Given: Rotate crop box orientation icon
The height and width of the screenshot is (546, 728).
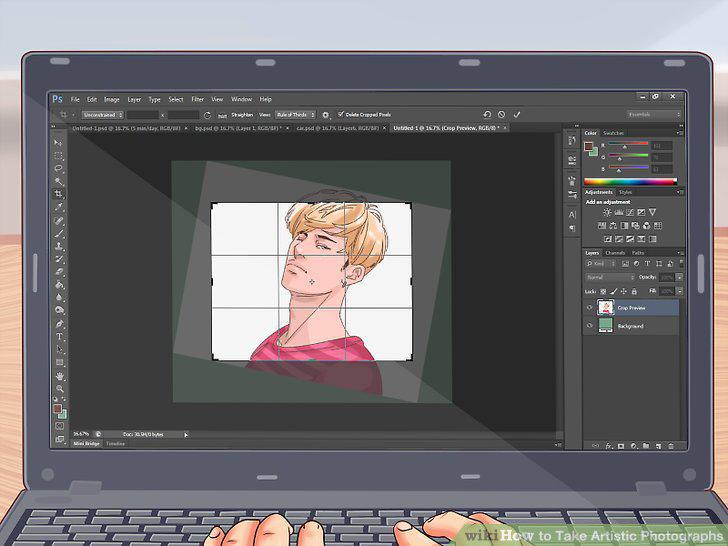Looking at the screenshot, I should click(207, 115).
